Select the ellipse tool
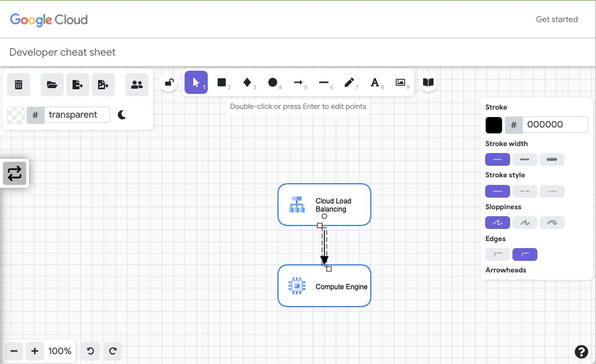This screenshot has width=596, height=364. (x=273, y=82)
